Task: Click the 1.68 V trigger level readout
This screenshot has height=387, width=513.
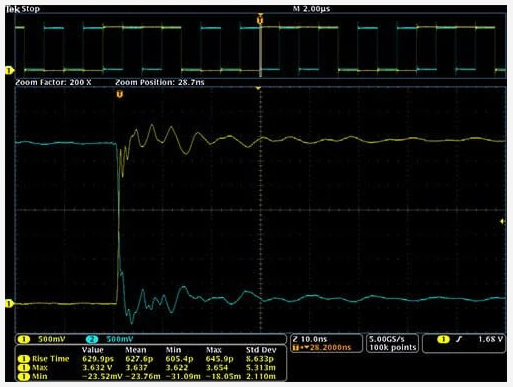Action: [490, 339]
